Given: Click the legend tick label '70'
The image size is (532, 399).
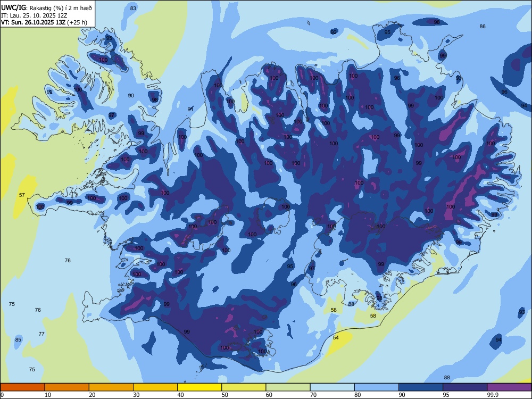Looking at the screenshot, I should [x=313, y=395].
